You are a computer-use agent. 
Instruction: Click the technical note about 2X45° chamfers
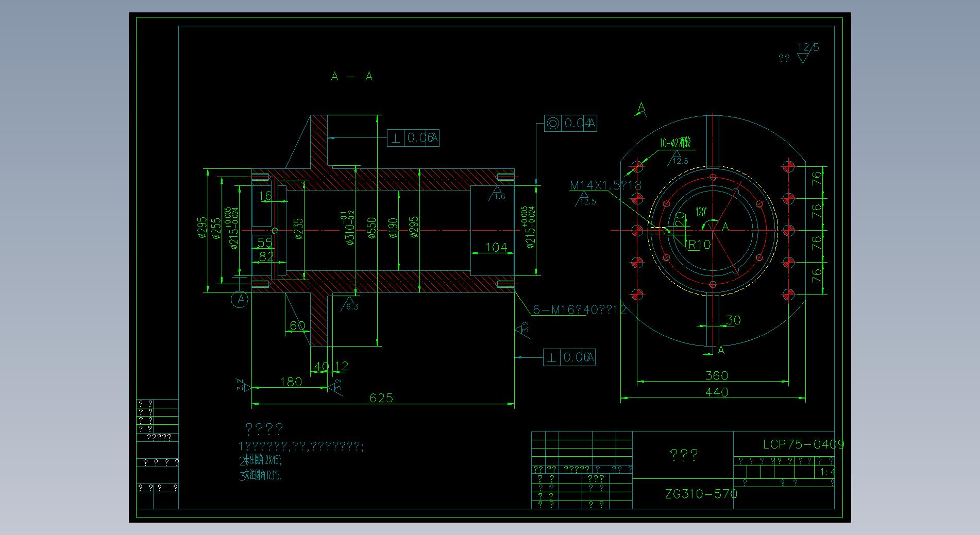(261, 460)
